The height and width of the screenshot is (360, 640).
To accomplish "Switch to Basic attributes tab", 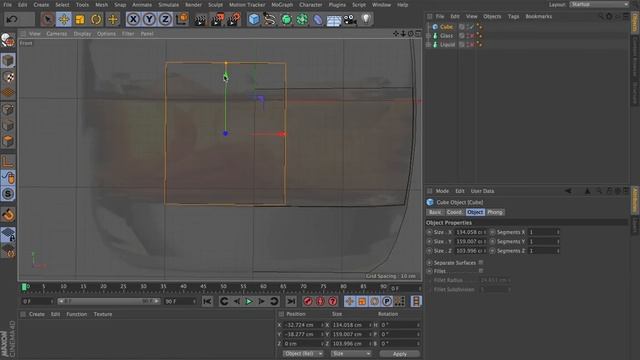I will pos(435,212).
